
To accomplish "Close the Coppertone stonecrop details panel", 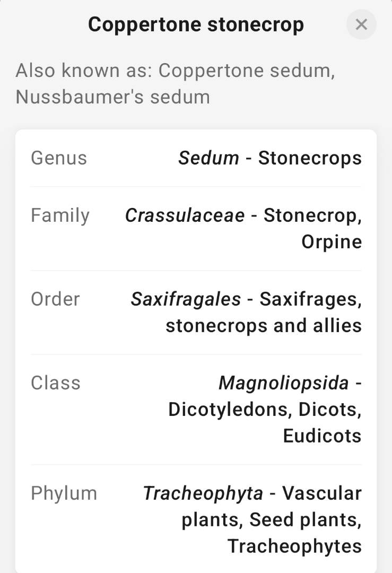I will tap(361, 24).
